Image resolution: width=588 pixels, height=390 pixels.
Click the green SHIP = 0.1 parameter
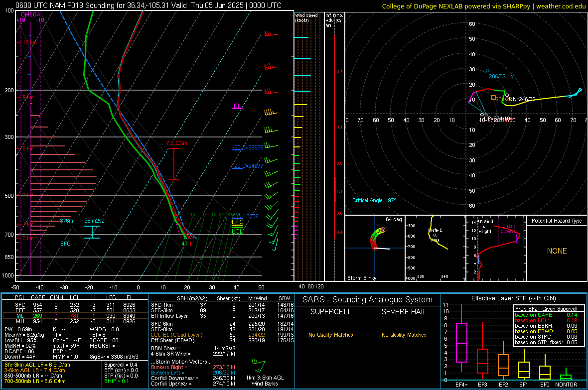tap(116, 381)
